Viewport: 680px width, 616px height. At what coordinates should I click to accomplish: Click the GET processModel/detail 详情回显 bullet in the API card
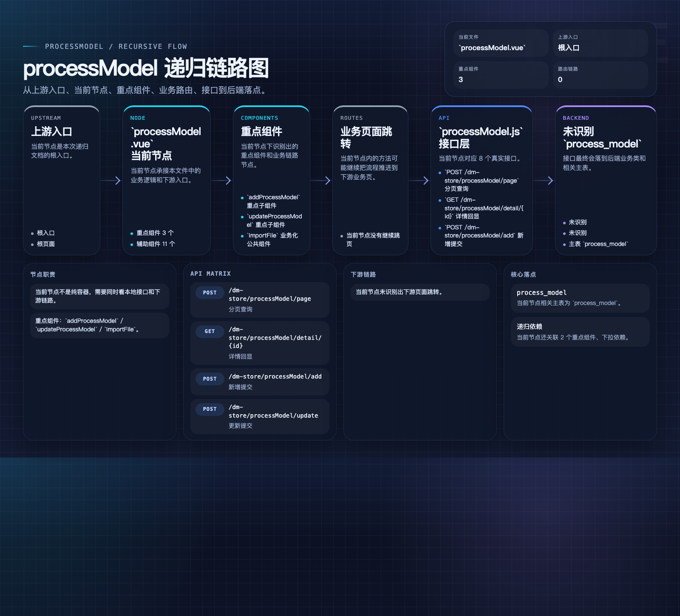tap(484, 208)
